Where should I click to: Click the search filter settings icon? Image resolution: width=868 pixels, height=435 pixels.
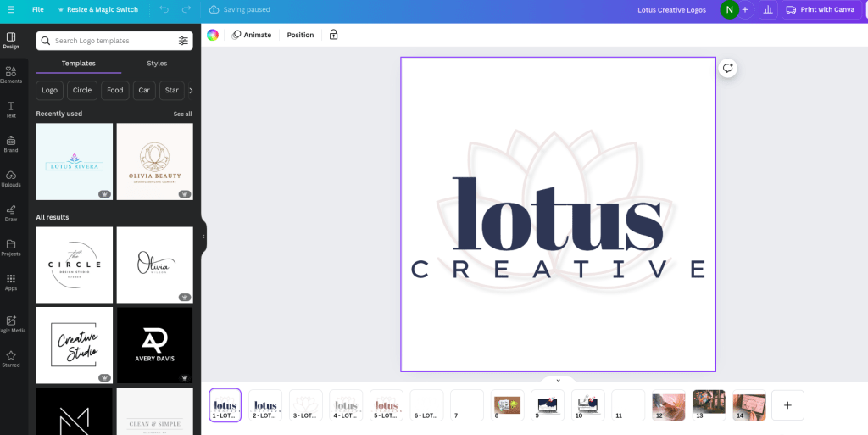click(183, 41)
